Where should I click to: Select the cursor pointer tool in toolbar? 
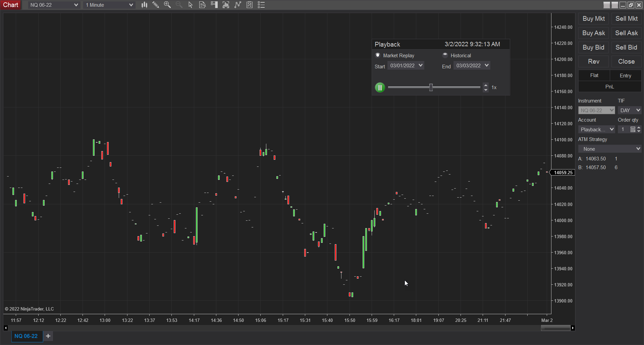pyautogui.click(x=191, y=5)
